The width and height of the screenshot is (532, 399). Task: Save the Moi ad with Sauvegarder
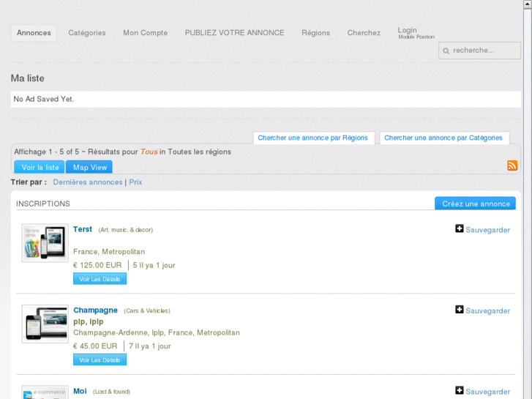click(x=487, y=392)
